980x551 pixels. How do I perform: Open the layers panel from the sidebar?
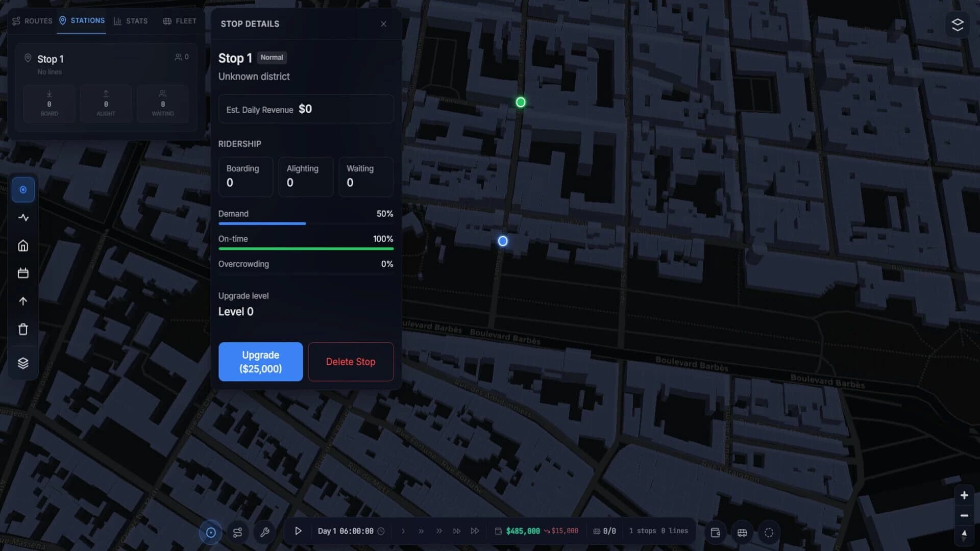pos(23,363)
